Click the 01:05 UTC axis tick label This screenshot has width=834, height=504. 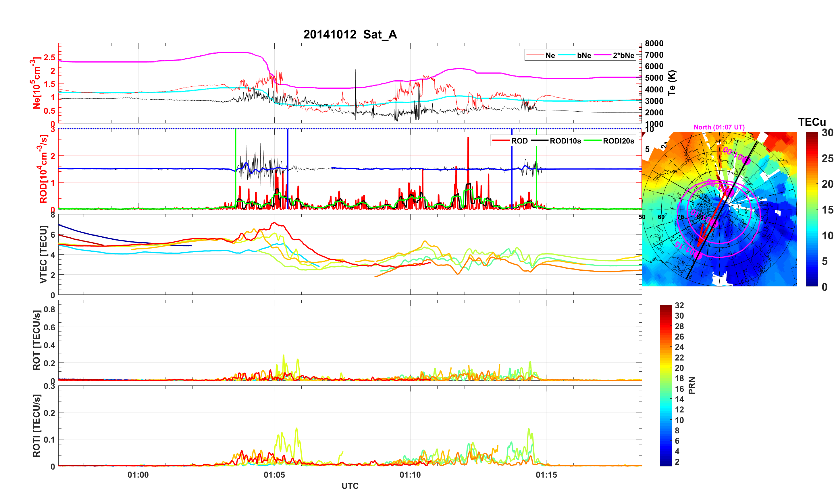click(x=274, y=475)
